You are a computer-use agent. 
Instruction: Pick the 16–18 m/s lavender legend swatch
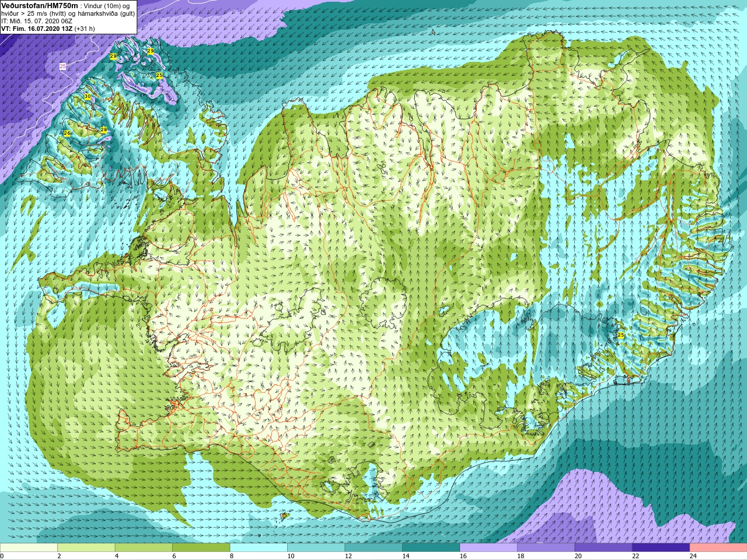[x=488, y=548]
